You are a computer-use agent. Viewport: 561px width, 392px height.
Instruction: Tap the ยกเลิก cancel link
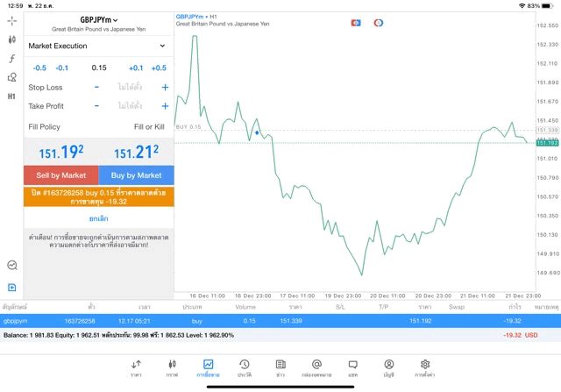(x=99, y=218)
